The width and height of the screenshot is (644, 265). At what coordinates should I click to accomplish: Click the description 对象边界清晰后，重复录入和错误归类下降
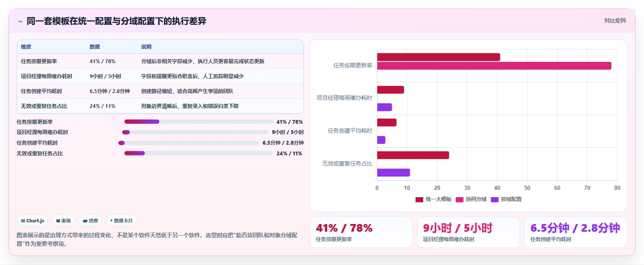(190, 106)
